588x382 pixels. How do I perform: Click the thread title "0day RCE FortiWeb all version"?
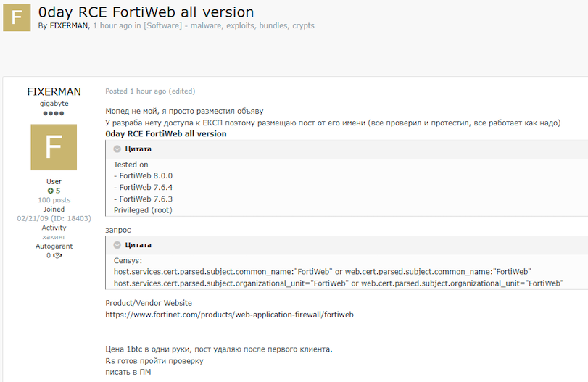pyautogui.click(x=146, y=12)
